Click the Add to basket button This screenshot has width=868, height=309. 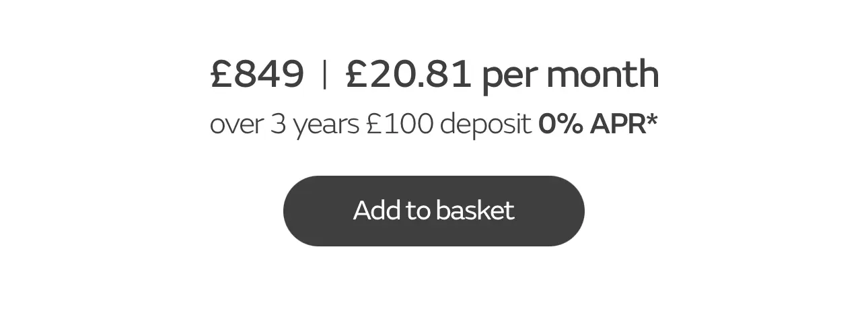pyautogui.click(x=433, y=211)
